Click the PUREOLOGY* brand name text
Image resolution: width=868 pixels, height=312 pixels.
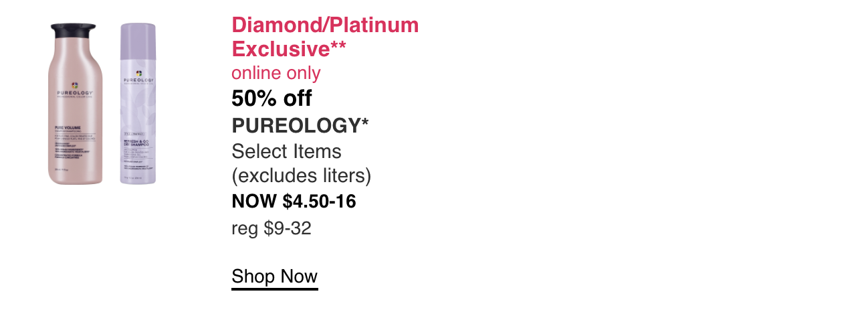click(x=300, y=125)
